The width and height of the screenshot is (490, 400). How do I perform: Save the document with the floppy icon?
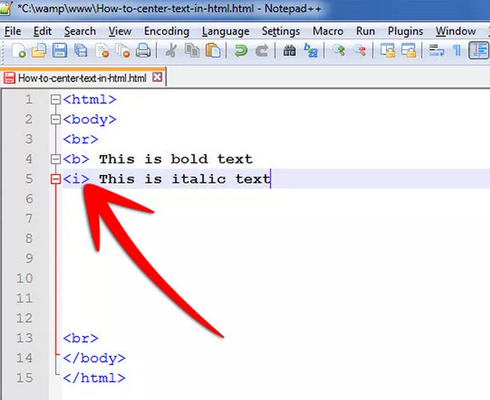pos(60,51)
